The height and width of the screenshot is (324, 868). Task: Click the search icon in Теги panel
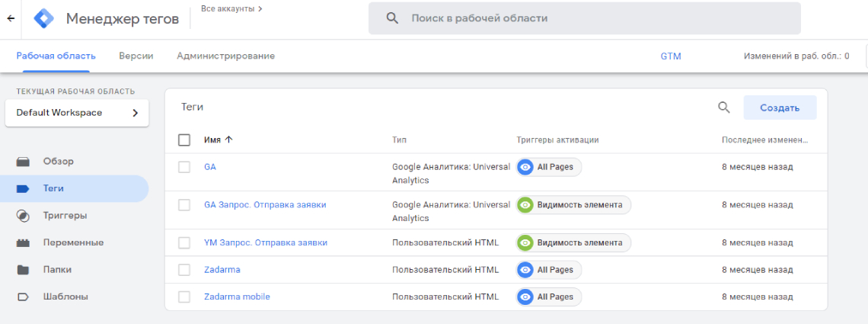coord(723,107)
